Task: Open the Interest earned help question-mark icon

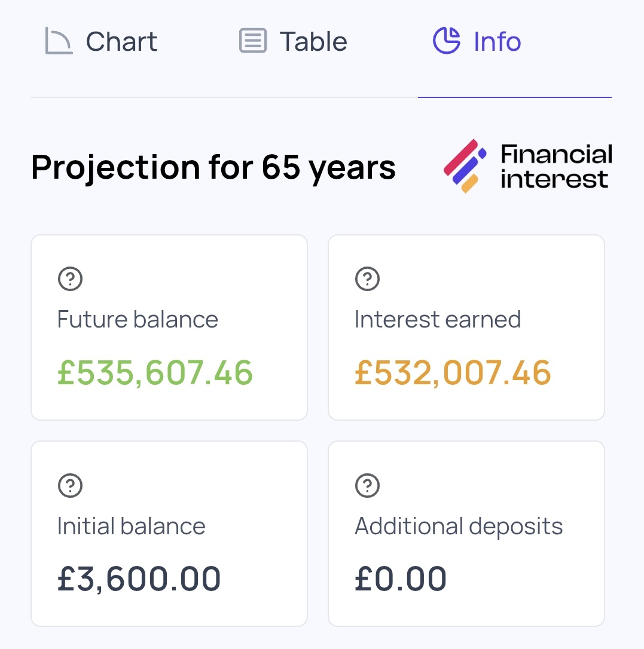Action: click(x=367, y=279)
